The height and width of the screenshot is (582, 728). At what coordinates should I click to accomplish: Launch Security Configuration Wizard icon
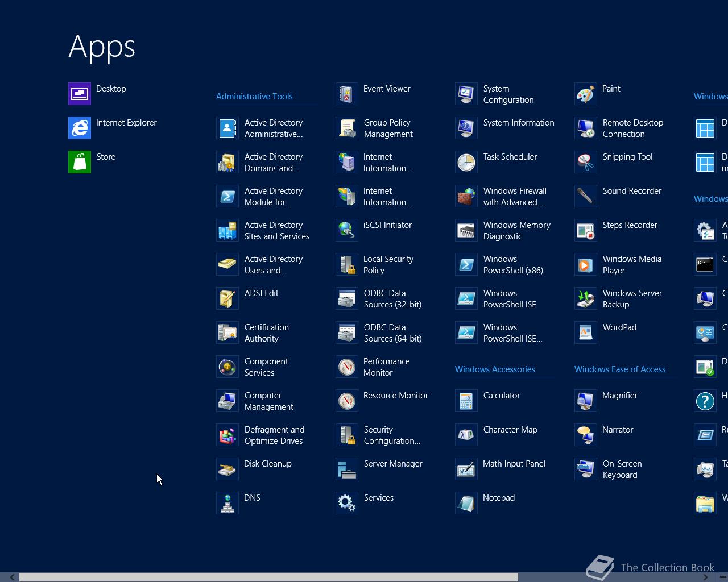(x=347, y=435)
